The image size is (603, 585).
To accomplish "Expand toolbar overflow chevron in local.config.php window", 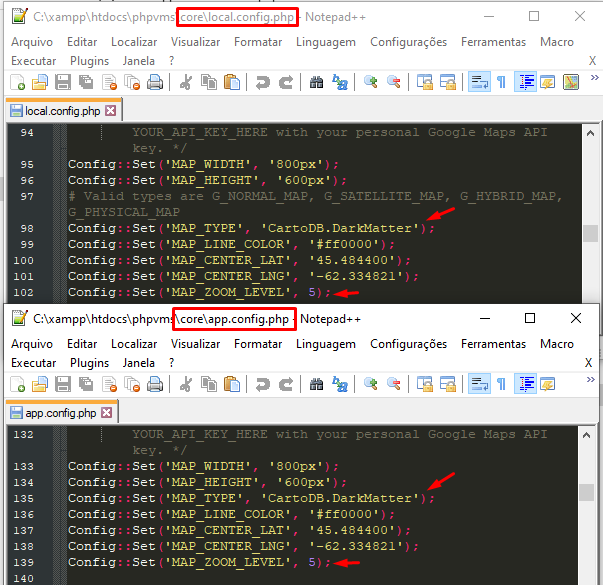I will (595, 78).
